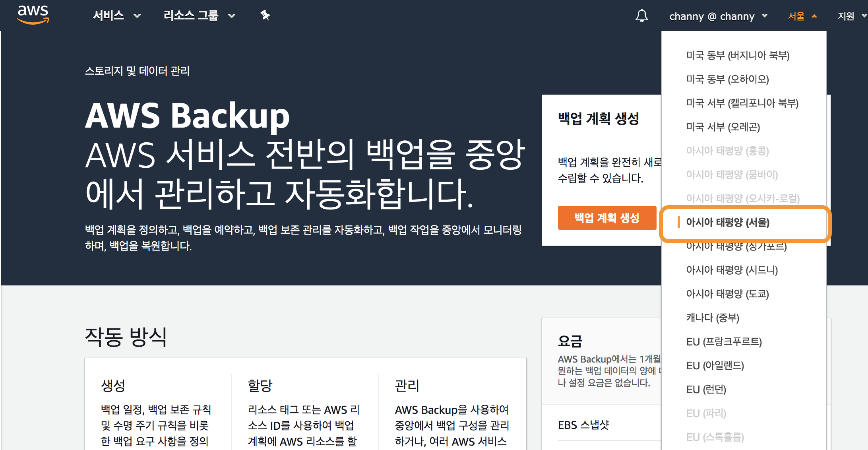Screen dimensions: 868x450
Task: Choose 미국 서부 (오레곤) region
Action: (x=723, y=127)
